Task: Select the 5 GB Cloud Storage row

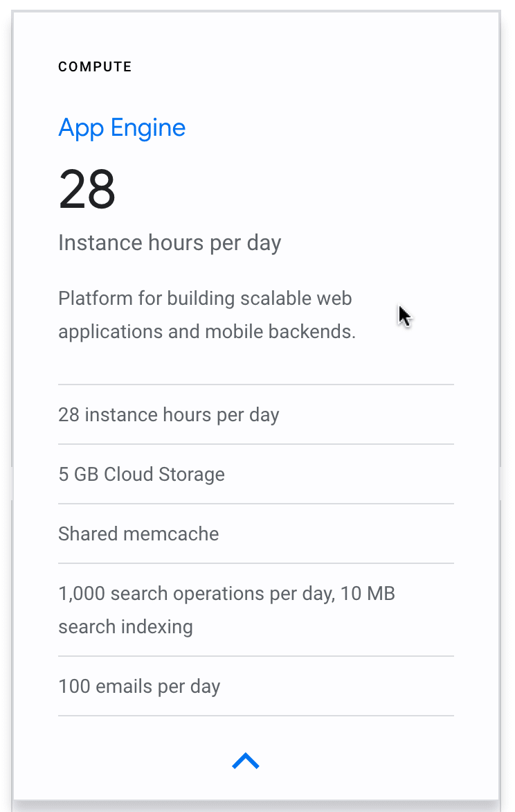Action: [x=255, y=474]
